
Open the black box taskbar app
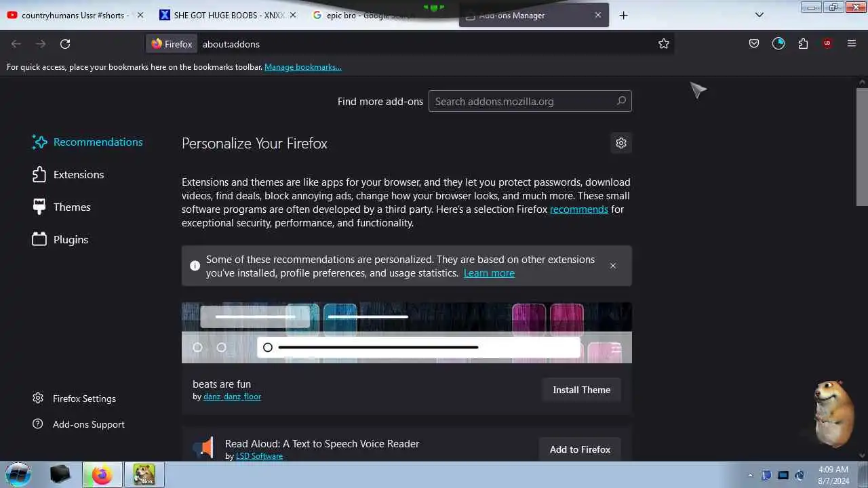[x=60, y=474]
